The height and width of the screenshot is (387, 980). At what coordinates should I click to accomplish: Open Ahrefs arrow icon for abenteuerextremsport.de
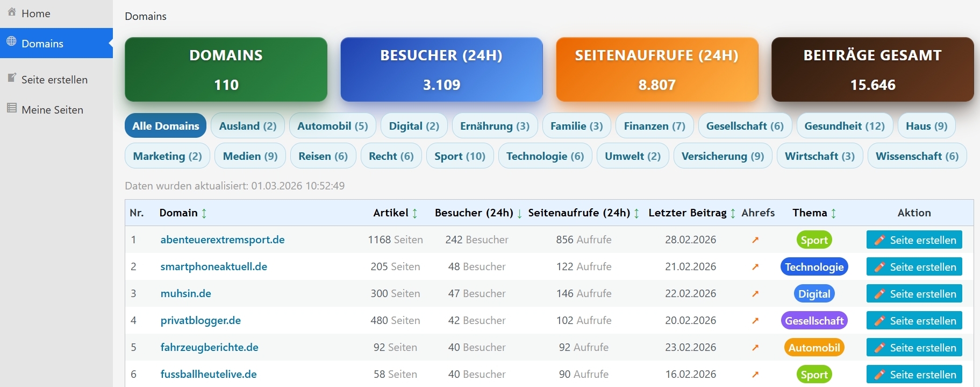[755, 240]
